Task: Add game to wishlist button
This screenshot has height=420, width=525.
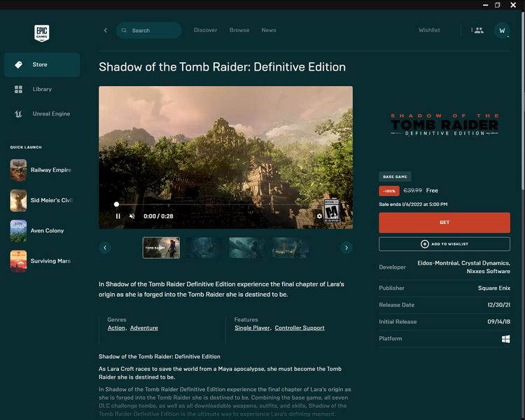Action: coord(444,244)
